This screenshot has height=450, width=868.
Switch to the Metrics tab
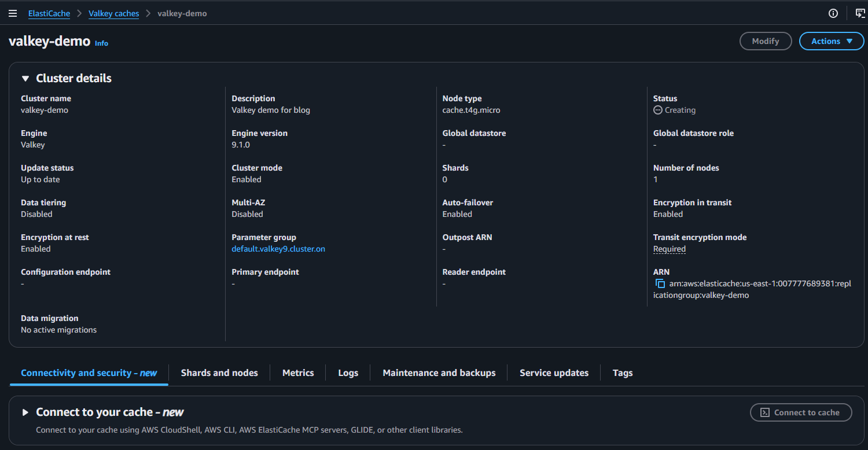point(298,373)
